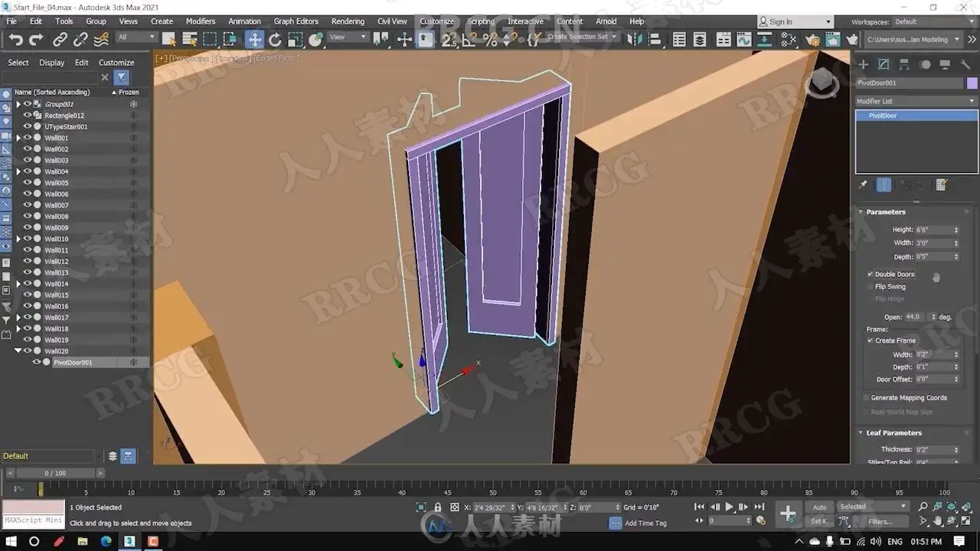Toggle Auto Key animation mode

coord(819,507)
